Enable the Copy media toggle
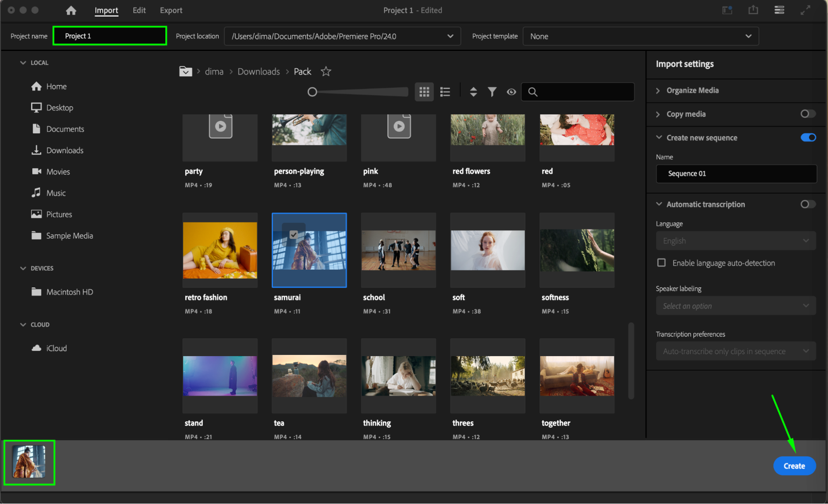The image size is (828, 504). point(808,114)
